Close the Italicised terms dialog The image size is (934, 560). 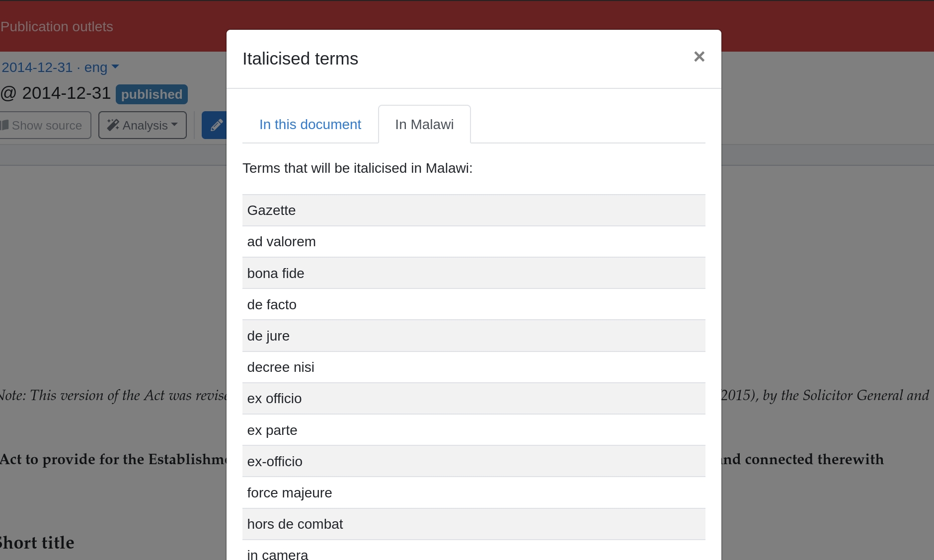[x=699, y=57]
